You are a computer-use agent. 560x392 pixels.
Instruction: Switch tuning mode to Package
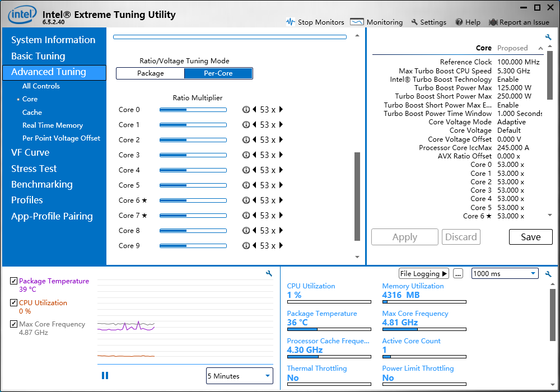151,73
